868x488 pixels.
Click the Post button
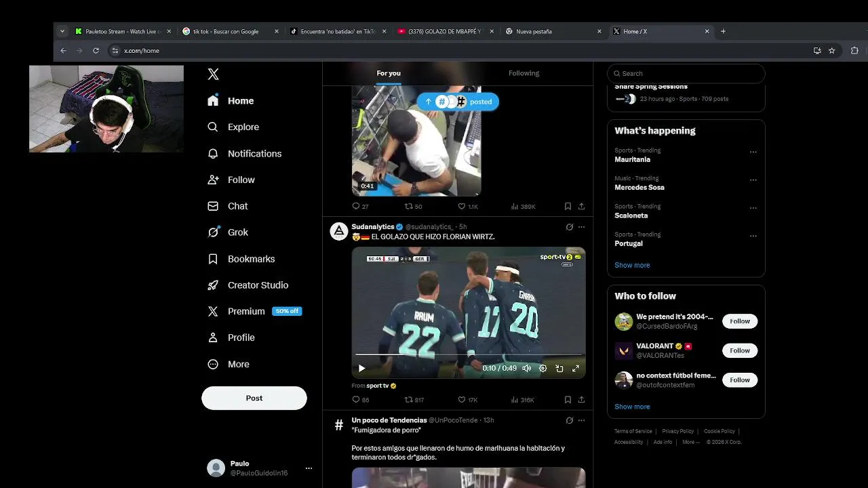coord(254,398)
